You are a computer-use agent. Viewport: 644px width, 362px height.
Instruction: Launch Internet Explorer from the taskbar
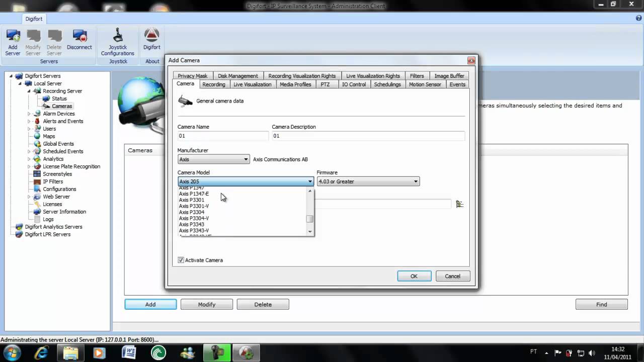(41, 353)
